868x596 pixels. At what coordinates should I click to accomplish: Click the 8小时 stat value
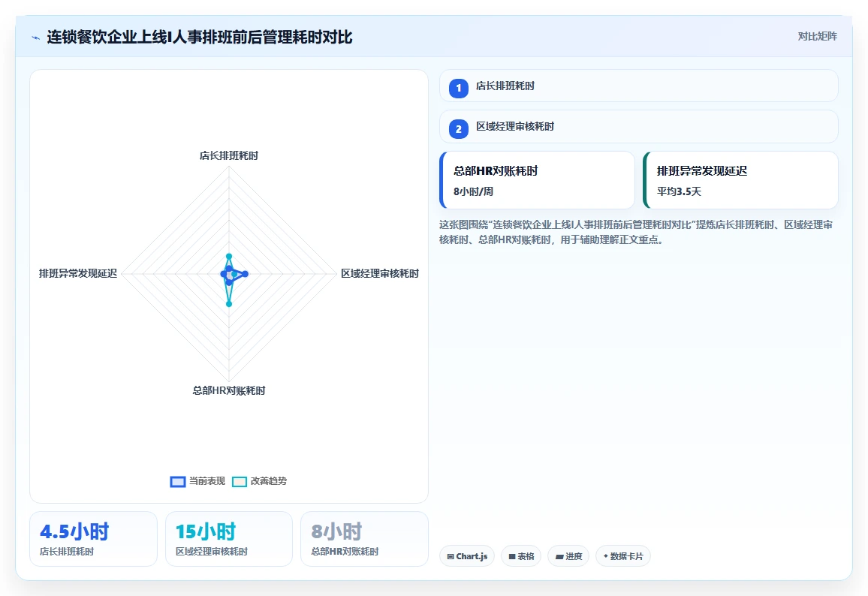pyautogui.click(x=336, y=531)
